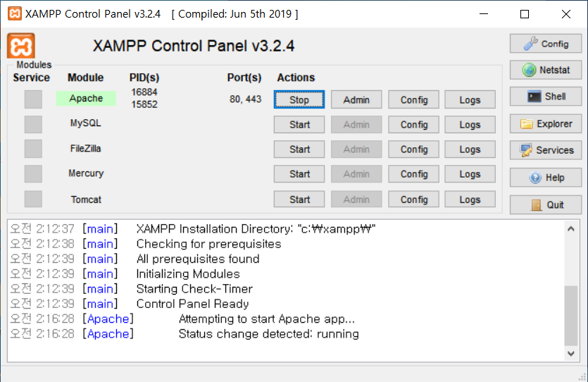Click log line 'Status change detected: running'

(x=268, y=334)
